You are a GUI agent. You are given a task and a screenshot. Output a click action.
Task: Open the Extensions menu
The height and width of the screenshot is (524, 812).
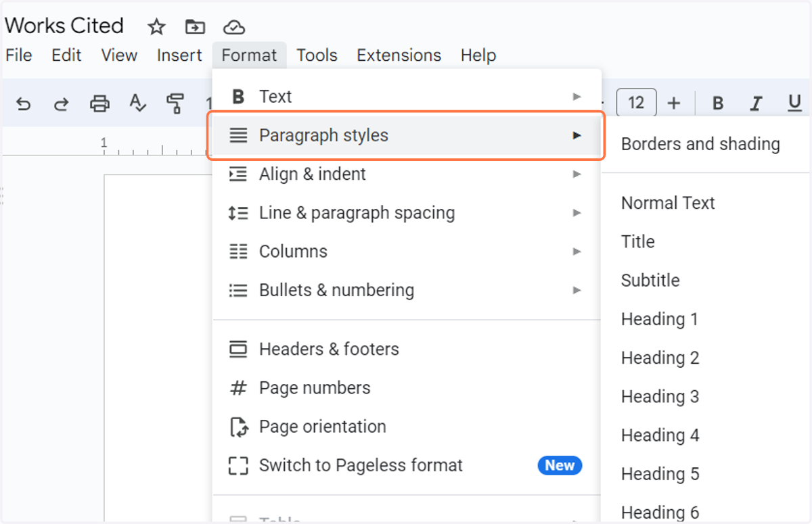pos(399,55)
